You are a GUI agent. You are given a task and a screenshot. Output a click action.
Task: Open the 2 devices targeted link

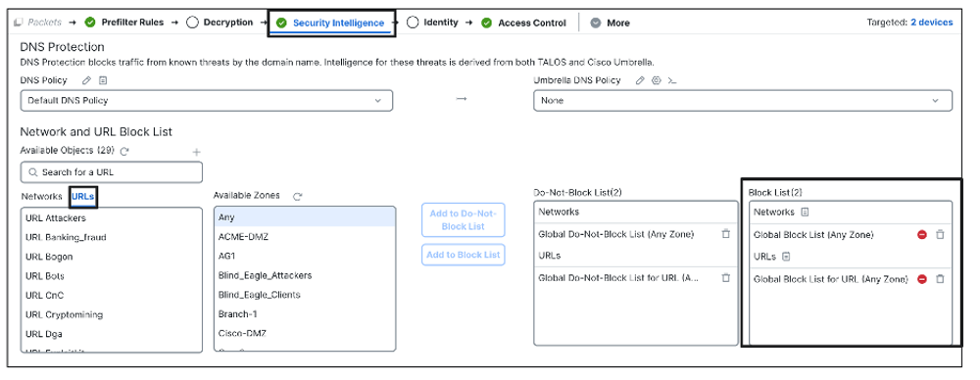point(931,23)
